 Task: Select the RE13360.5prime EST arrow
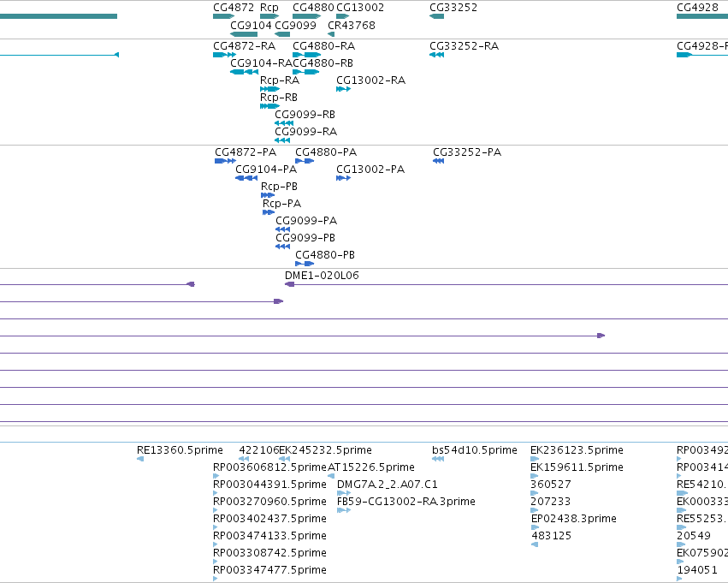coord(140,459)
